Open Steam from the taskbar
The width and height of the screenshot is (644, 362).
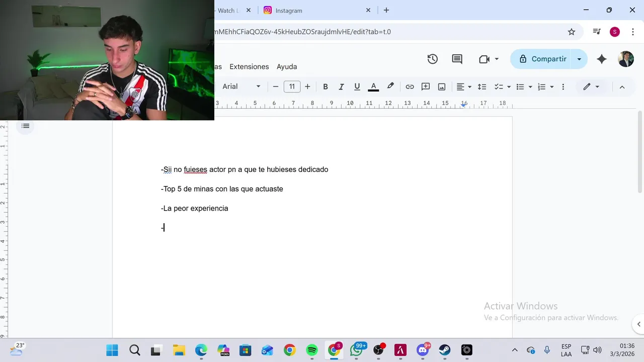tap(445, 350)
